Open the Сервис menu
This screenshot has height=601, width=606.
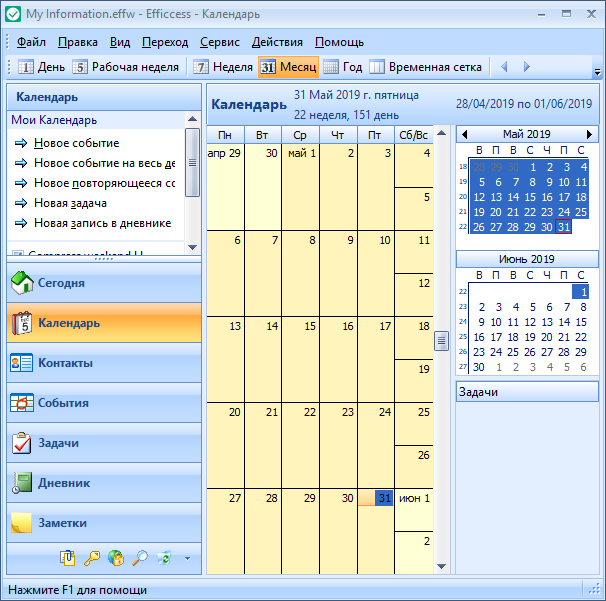[x=220, y=42]
